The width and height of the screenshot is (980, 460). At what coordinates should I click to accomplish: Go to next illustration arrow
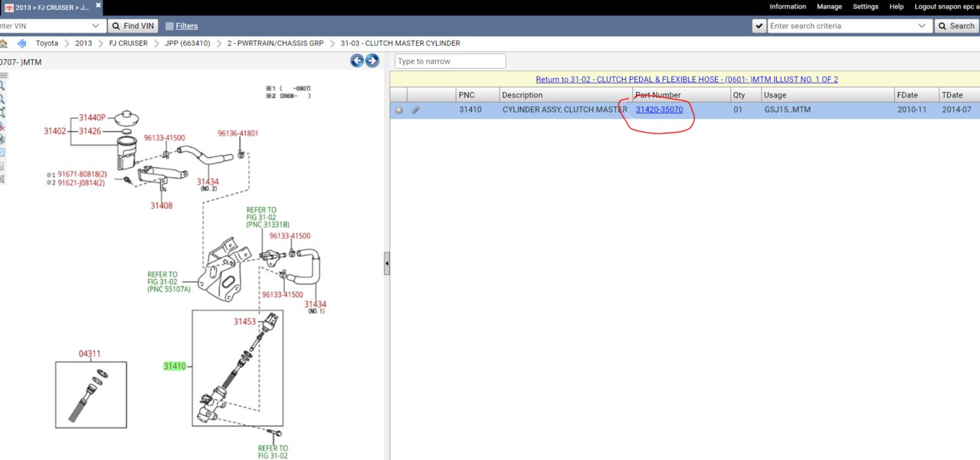click(x=372, y=61)
